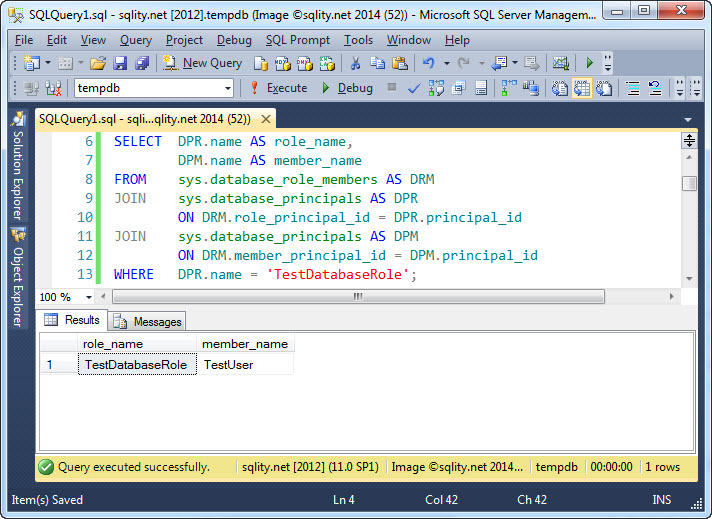Switch to the Messages tab
The image size is (712, 519).
coord(148,322)
